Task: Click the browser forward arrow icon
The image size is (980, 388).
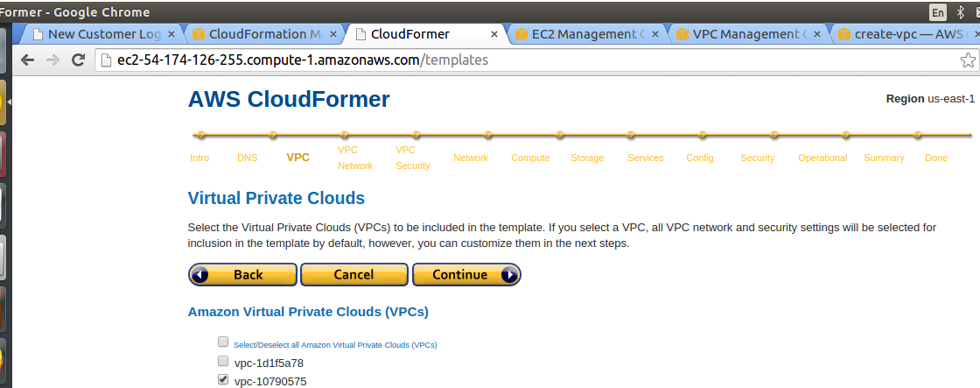Action: point(53,60)
